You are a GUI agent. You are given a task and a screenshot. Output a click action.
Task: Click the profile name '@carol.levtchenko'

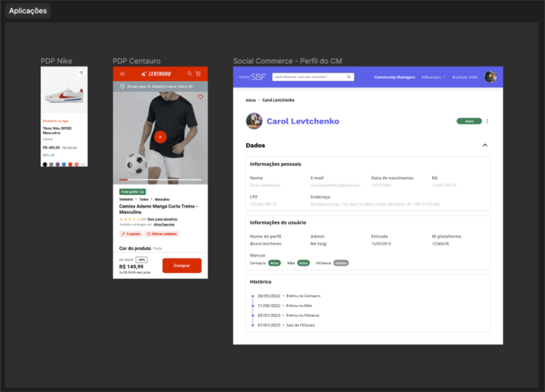coord(266,244)
